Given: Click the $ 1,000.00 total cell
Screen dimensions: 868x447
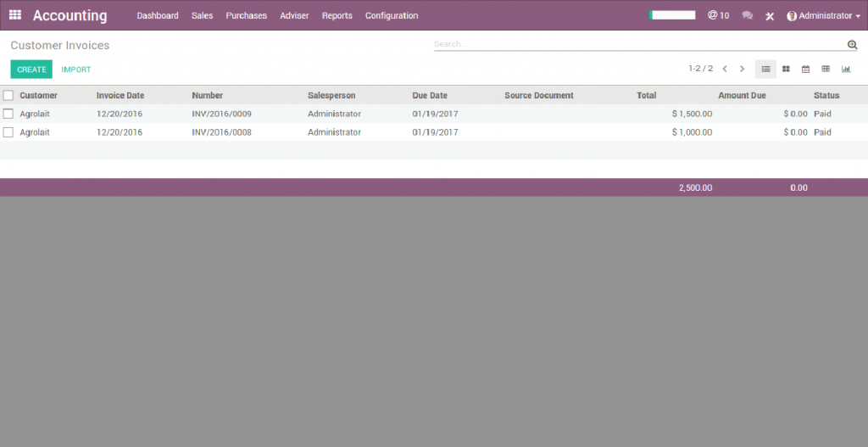Looking at the screenshot, I should 692,131.
